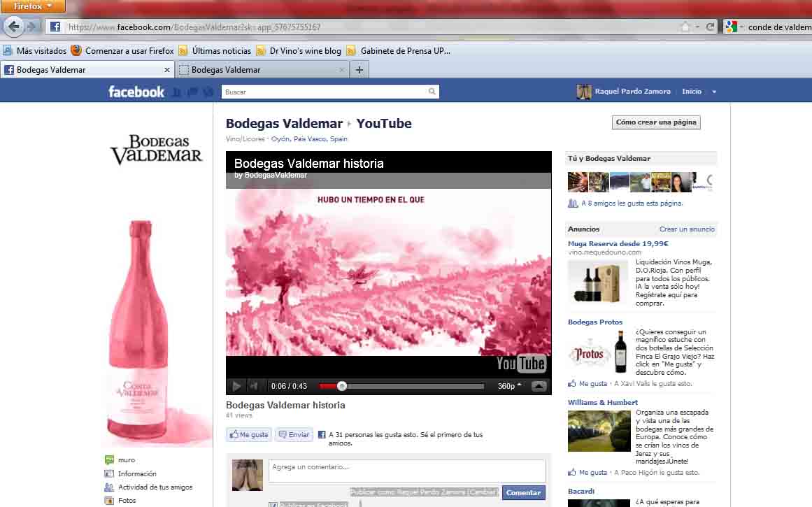The height and width of the screenshot is (507, 812).
Task: Click the Protos logo ad image
Action: pyautogui.click(x=597, y=352)
